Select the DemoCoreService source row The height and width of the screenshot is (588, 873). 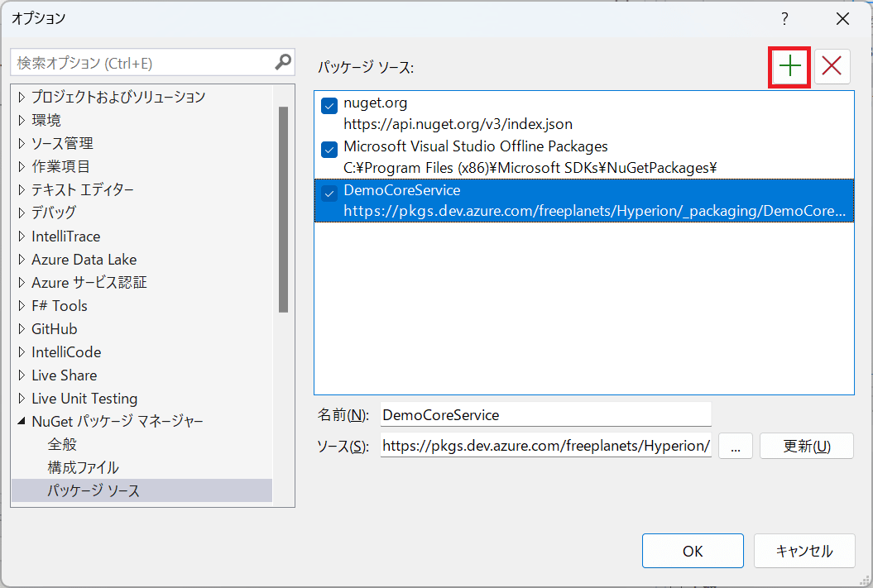pyautogui.click(x=584, y=200)
